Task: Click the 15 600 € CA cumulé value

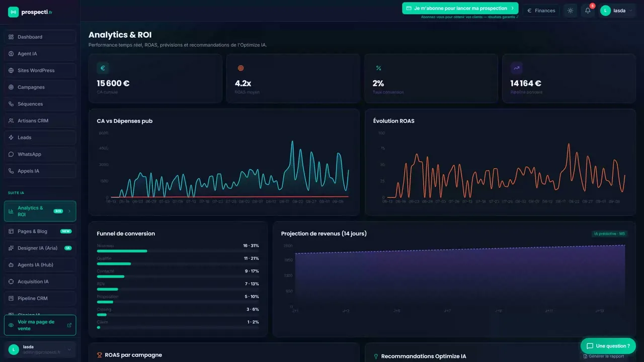Action: [x=113, y=83]
